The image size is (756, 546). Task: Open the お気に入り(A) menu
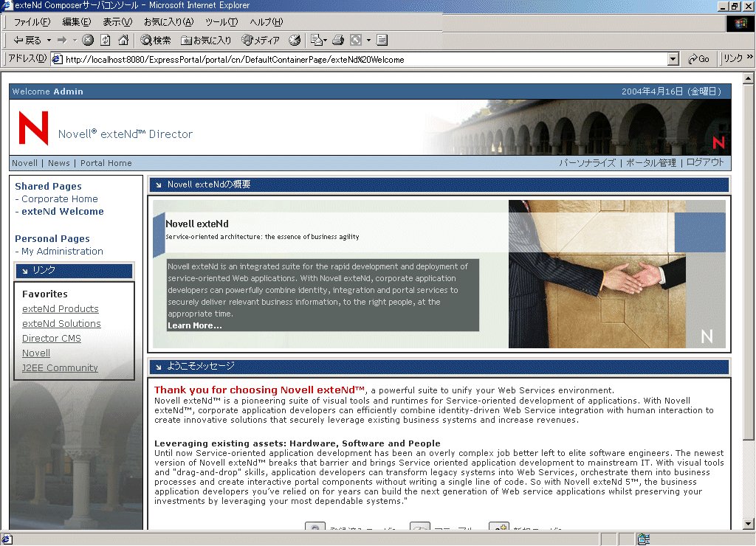(169, 22)
